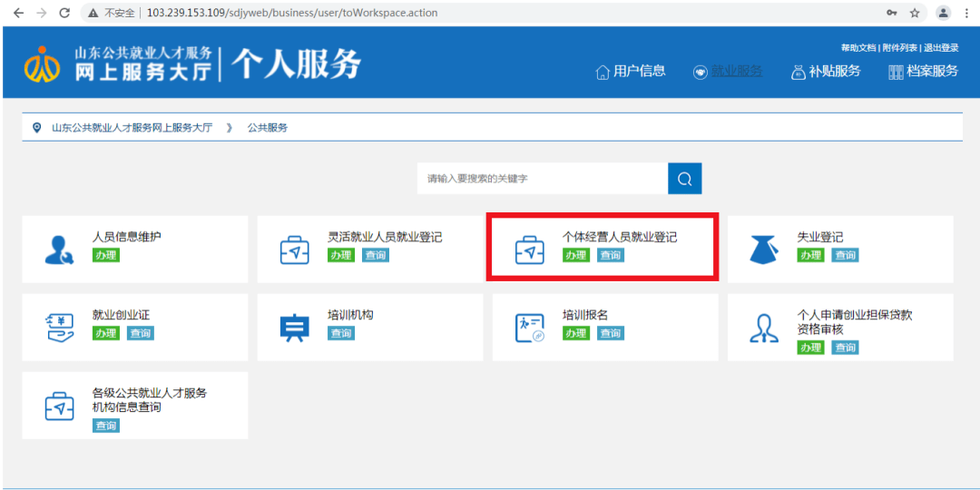The width and height of the screenshot is (980, 490).
Task: Reload the page in the browser
Action: tap(64, 13)
